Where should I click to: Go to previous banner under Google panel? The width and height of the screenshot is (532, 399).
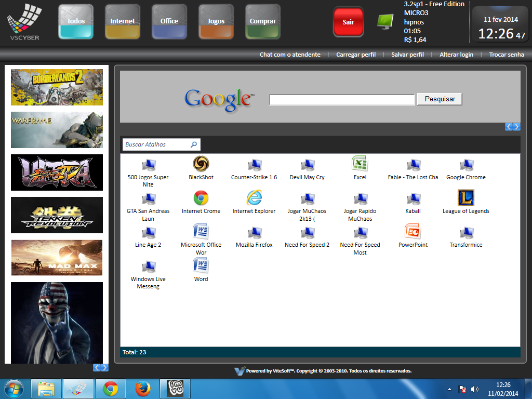[509, 127]
